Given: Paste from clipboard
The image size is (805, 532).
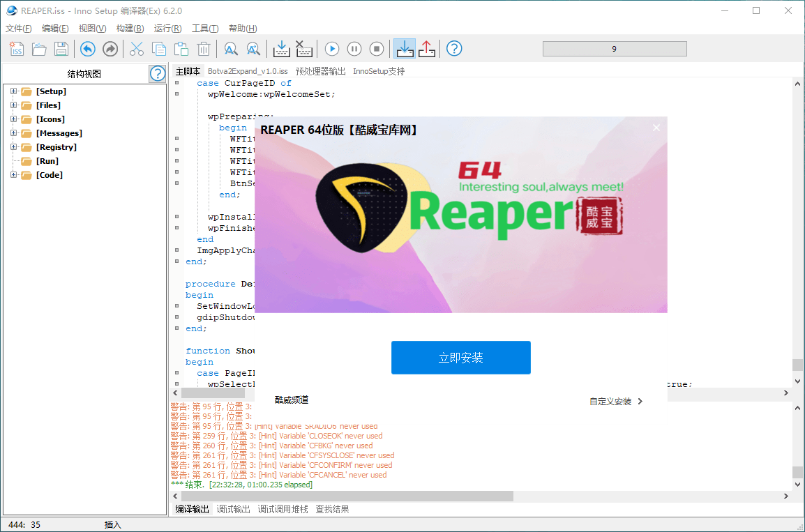Looking at the screenshot, I should 181,49.
